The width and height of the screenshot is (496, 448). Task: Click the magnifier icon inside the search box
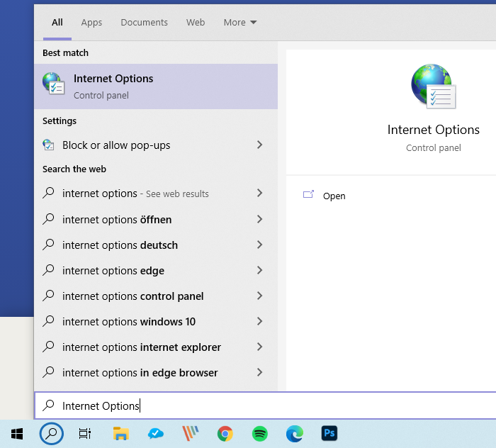coord(48,405)
